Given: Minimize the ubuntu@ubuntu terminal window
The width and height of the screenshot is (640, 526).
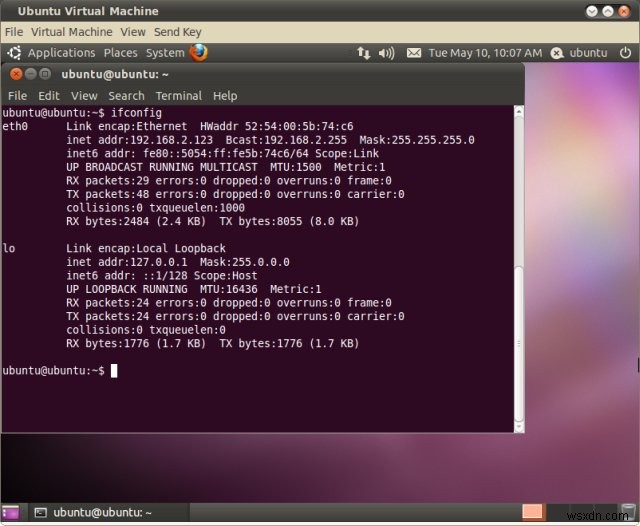Looking at the screenshot, I should pyautogui.click(x=31, y=74).
